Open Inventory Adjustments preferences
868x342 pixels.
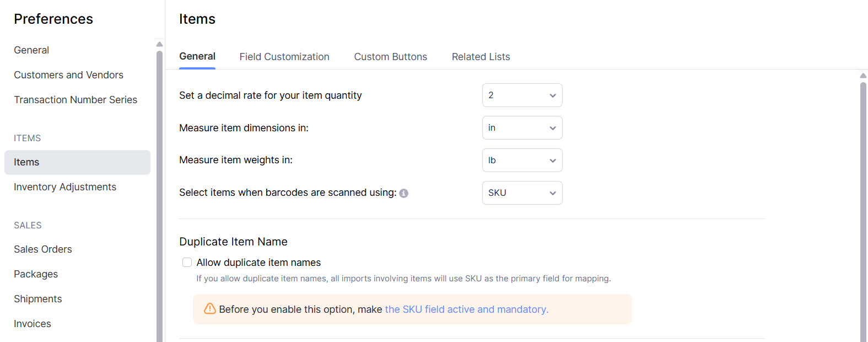(65, 187)
